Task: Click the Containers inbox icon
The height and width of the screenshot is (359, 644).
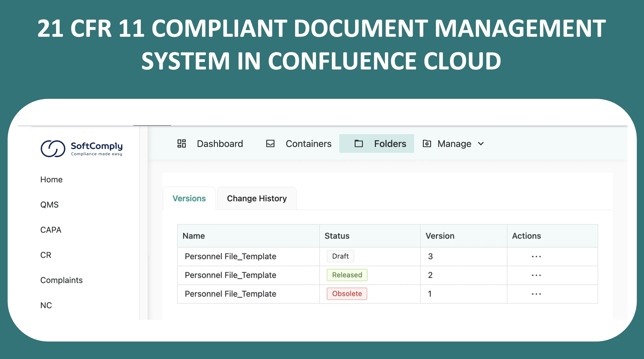Action: click(270, 144)
